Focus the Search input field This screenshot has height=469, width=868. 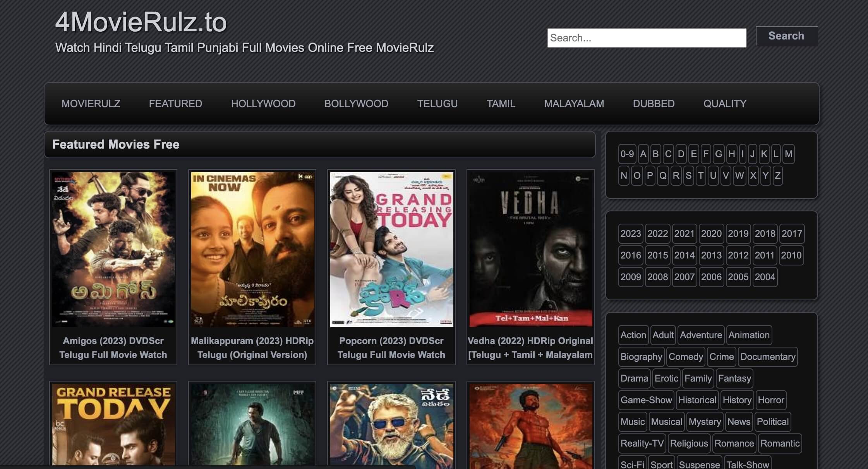point(646,38)
